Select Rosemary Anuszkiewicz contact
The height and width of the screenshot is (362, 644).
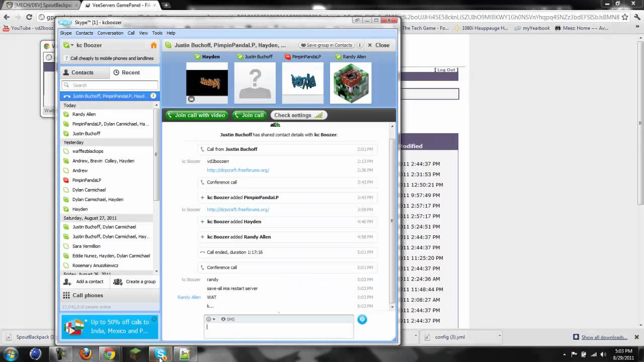[x=107, y=265]
